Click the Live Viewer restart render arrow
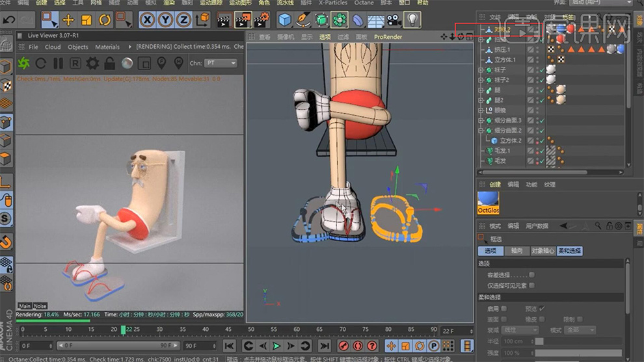This screenshot has width=644, height=362. pos(41,63)
